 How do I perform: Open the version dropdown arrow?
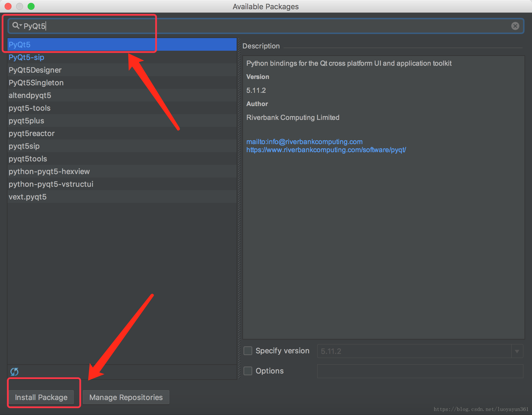click(x=517, y=351)
